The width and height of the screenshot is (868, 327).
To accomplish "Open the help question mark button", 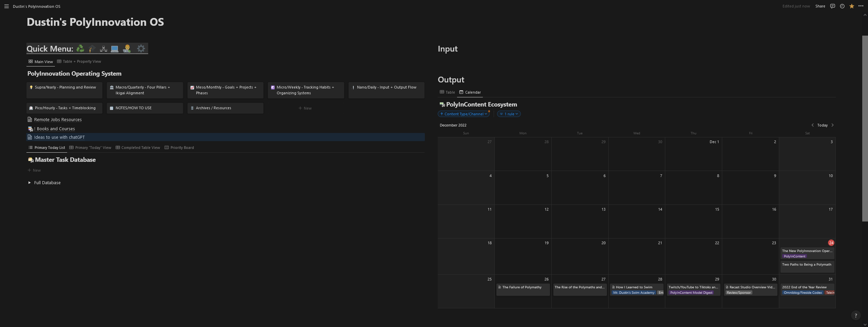I will (855, 315).
